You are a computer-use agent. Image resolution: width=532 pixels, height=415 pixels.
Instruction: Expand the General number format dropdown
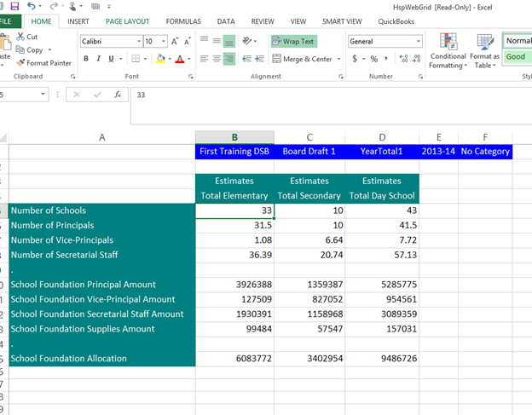click(418, 41)
